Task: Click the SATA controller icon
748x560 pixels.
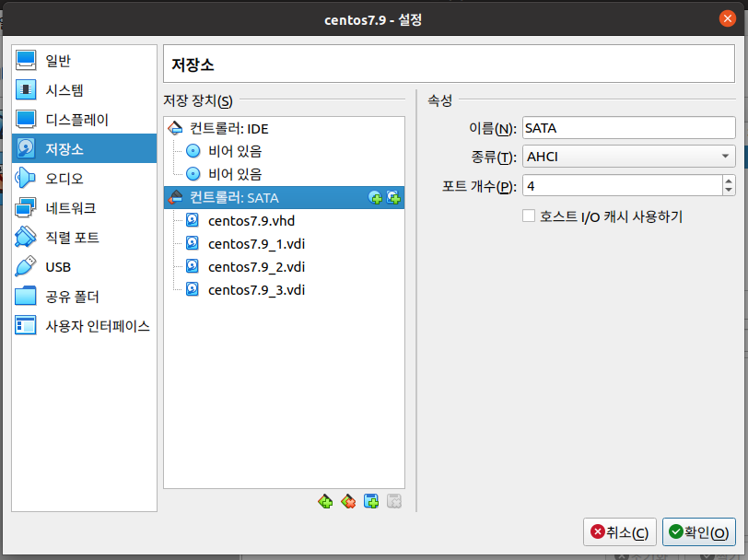Action: 175,197
